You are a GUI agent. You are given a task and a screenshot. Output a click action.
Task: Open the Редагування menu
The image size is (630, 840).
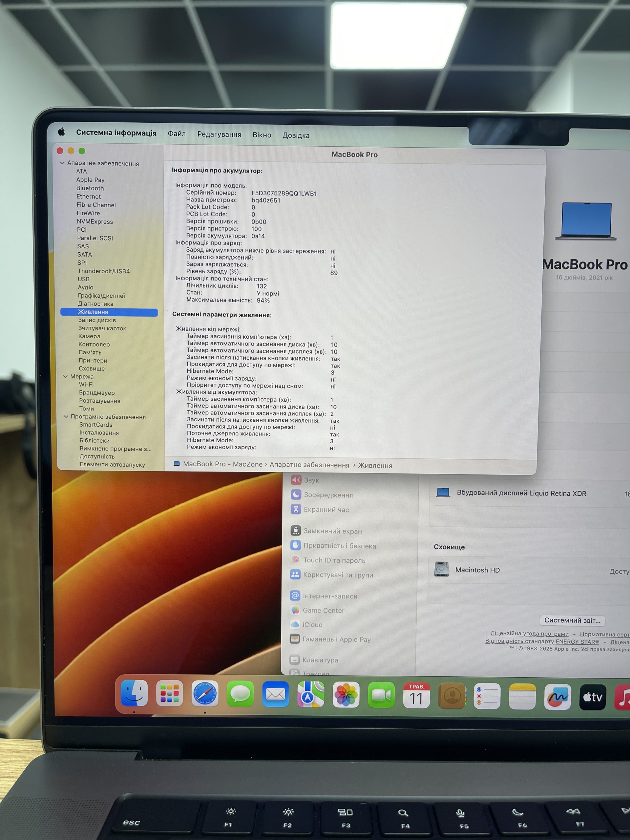(x=219, y=135)
